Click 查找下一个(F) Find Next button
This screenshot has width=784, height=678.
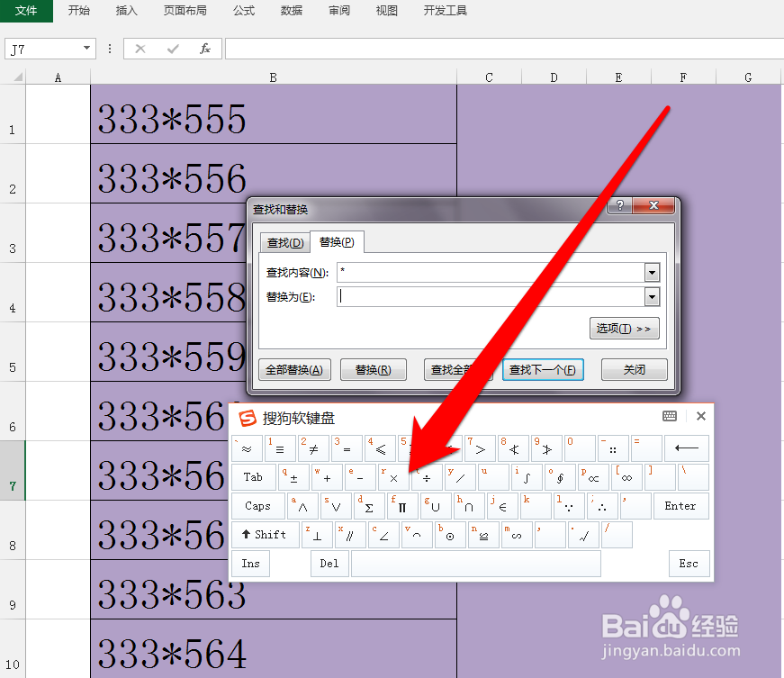(x=543, y=369)
